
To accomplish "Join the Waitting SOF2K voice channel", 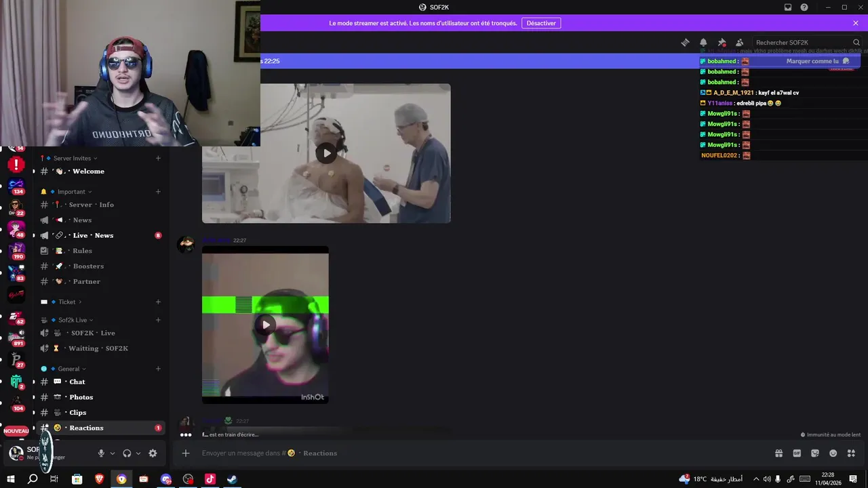I will (x=100, y=348).
